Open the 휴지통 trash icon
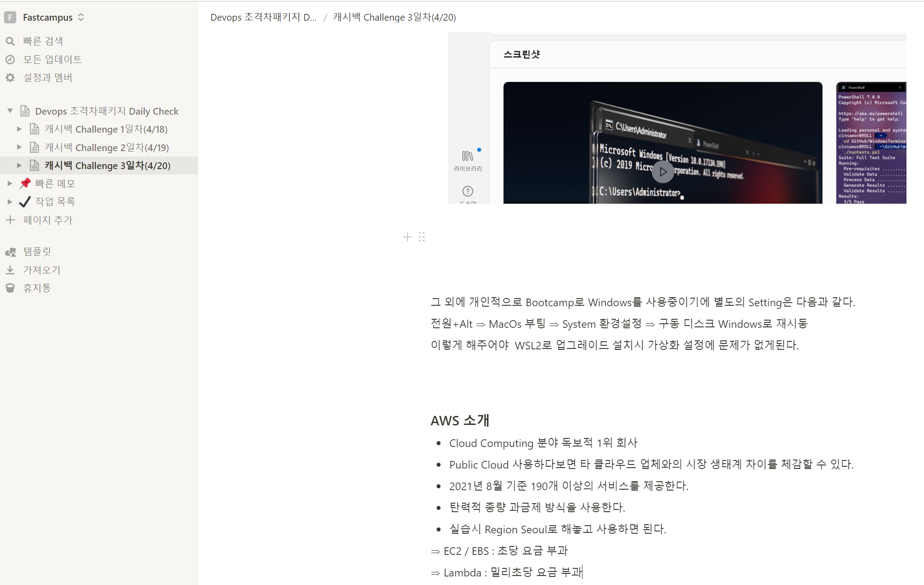 [x=10, y=288]
